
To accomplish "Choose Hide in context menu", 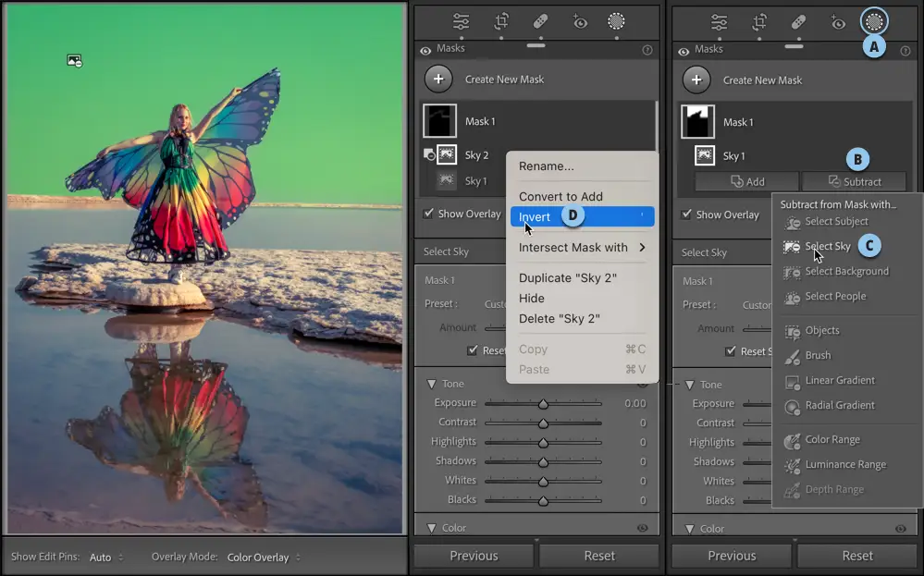I will (582, 298).
